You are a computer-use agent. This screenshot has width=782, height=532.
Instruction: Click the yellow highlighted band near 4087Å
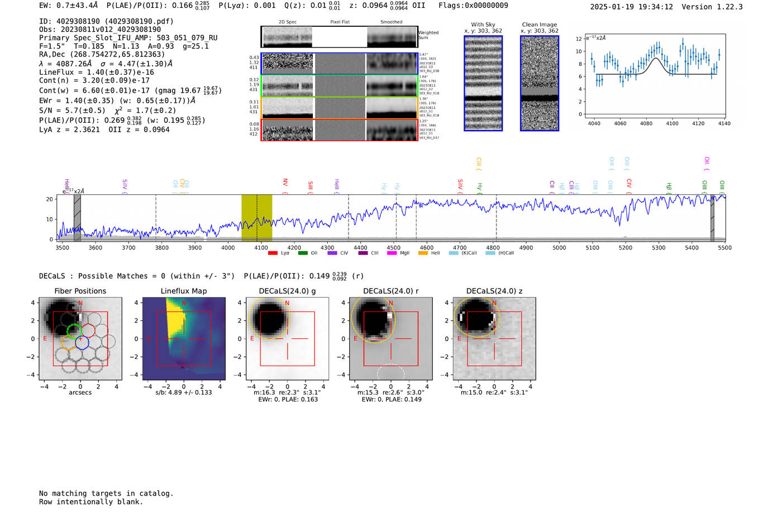click(x=256, y=218)
